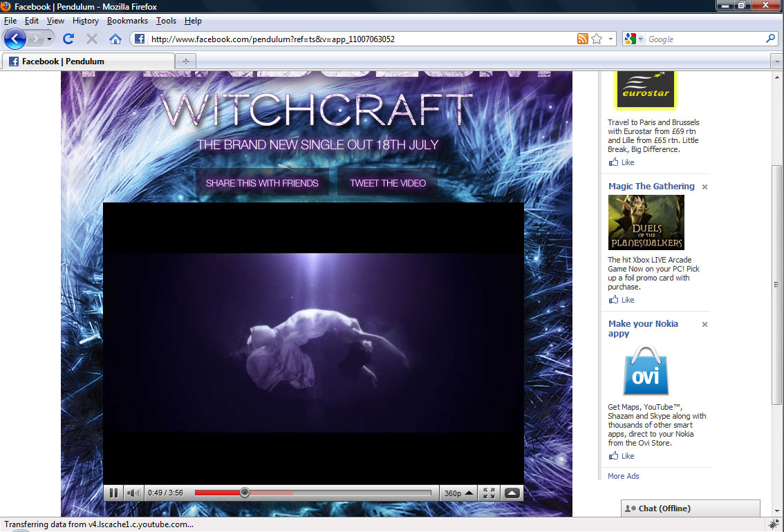
Task: Mute the video with speaker icon
Action: click(x=133, y=493)
